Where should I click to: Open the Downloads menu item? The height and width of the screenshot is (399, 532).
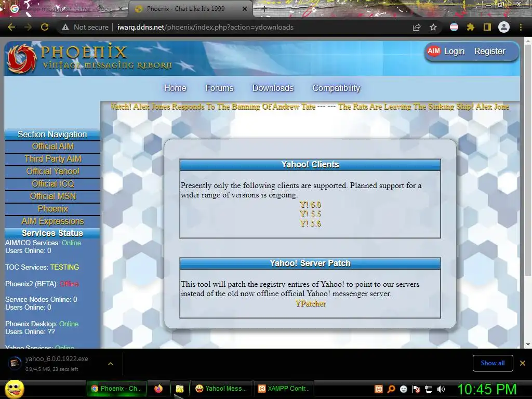click(273, 88)
